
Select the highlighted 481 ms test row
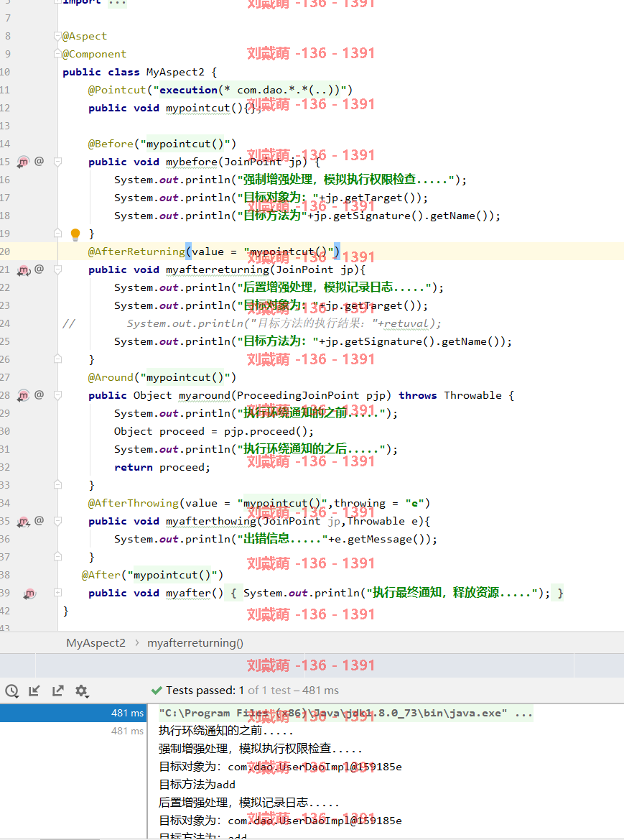click(73, 713)
